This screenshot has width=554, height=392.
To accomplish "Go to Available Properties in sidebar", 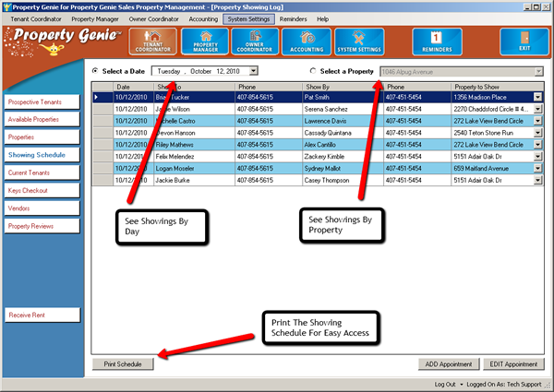I will point(42,119).
